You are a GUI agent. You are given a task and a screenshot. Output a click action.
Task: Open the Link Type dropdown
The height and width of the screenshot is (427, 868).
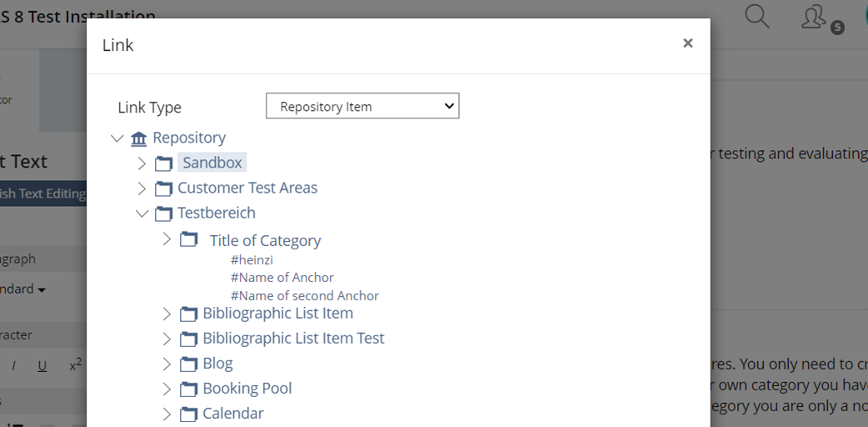[362, 106]
